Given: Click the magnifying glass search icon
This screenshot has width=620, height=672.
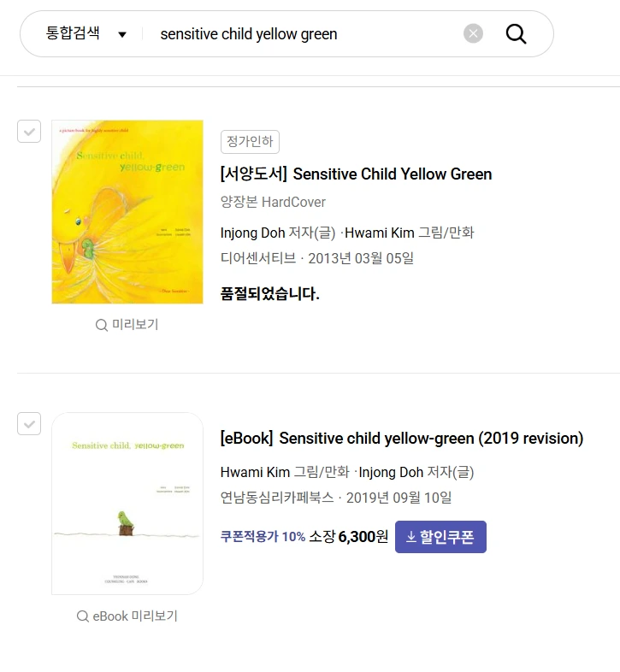Looking at the screenshot, I should [516, 34].
